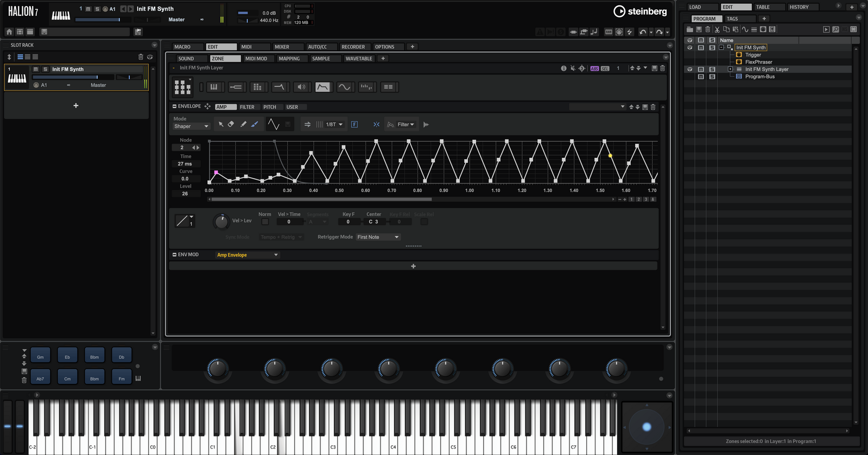Open the Retrigger Mode dropdown showing First Note
The width and height of the screenshot is (868, 455).
tap(378, 237)
